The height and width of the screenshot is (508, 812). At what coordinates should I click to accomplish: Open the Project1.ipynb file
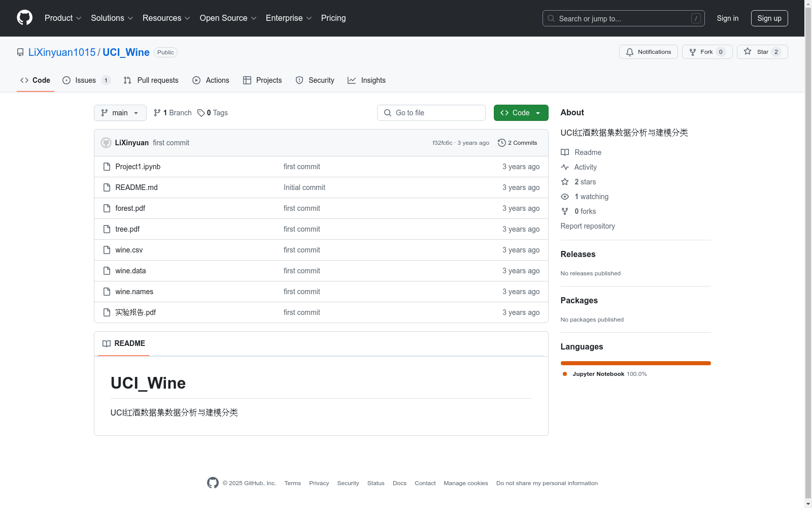pos(138,167)
